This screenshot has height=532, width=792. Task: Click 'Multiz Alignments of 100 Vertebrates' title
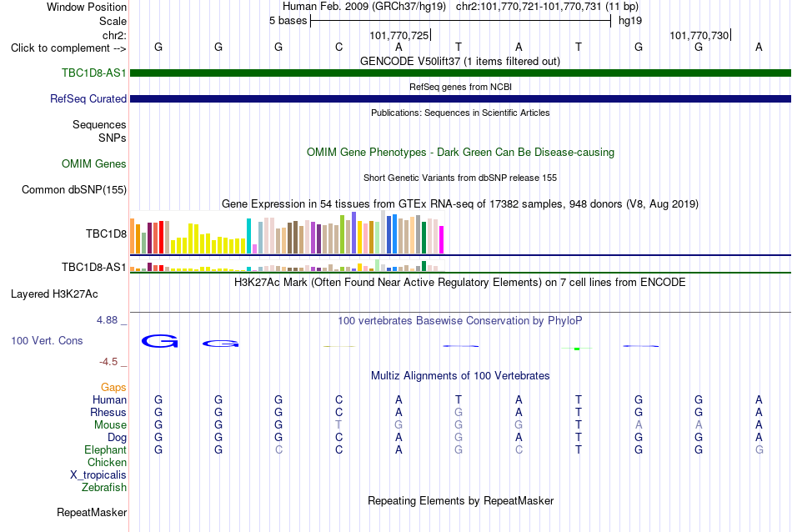click(x=460, y=375)
